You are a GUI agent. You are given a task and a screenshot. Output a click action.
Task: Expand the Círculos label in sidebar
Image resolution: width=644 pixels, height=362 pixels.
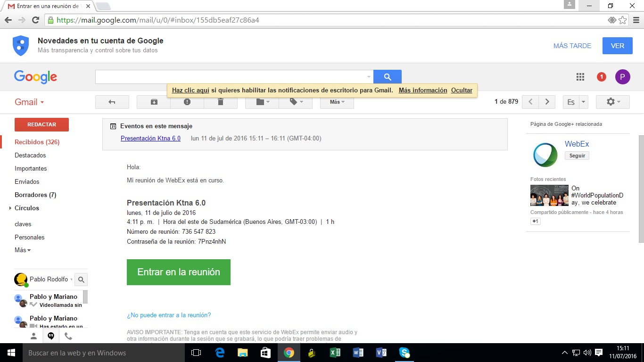[27, 208]
